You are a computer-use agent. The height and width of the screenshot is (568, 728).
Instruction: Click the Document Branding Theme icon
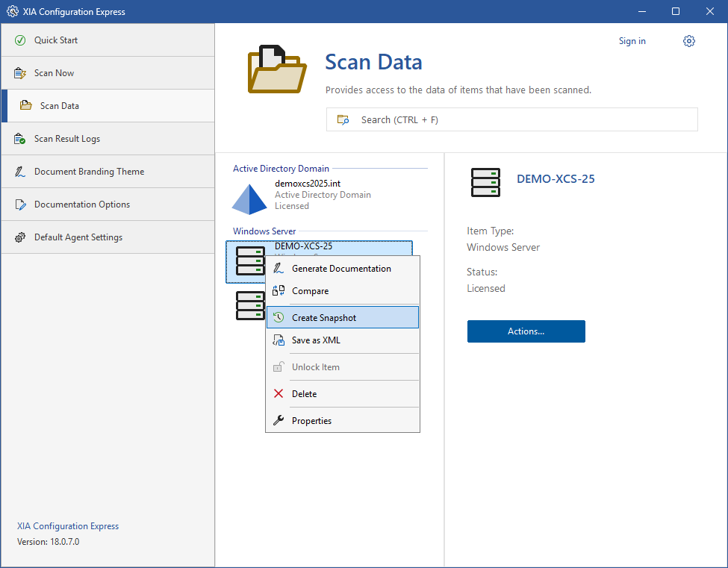coord(20,172)
